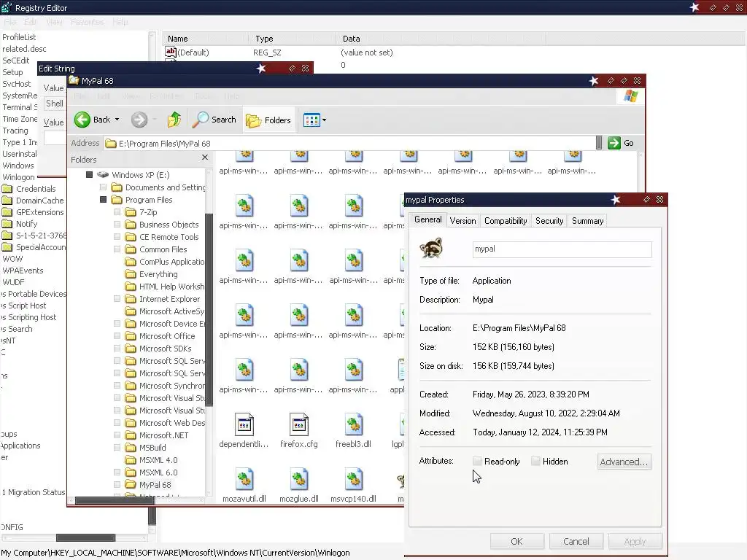Click the Folders pane vertical scrollbar
This screenshot has height=560, width=747.
(209, 309)
